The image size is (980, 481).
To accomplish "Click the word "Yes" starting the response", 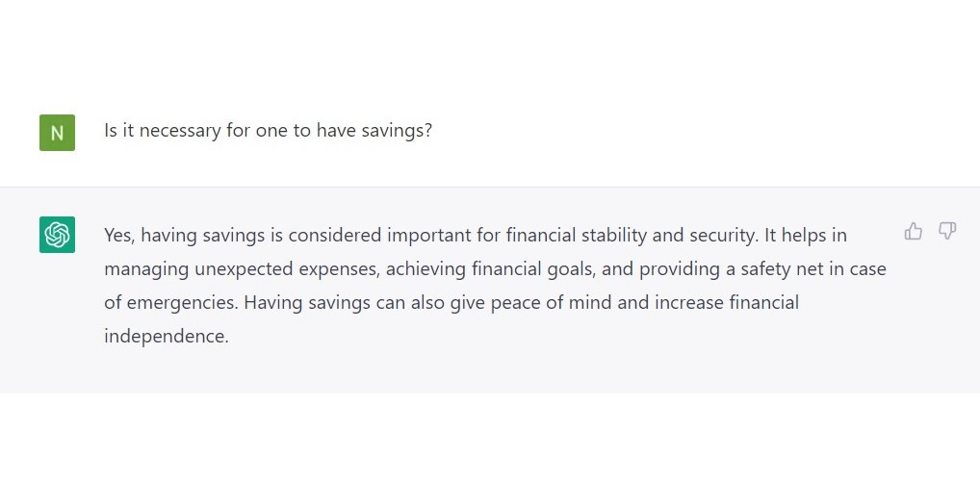I will click(x=119, y=234).
